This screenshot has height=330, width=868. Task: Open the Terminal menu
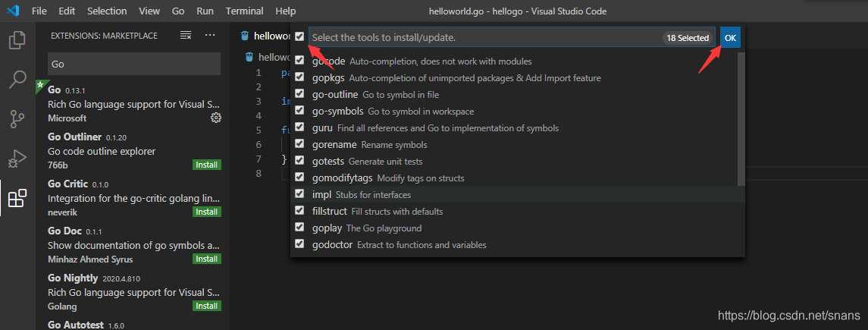coord(245,11)
